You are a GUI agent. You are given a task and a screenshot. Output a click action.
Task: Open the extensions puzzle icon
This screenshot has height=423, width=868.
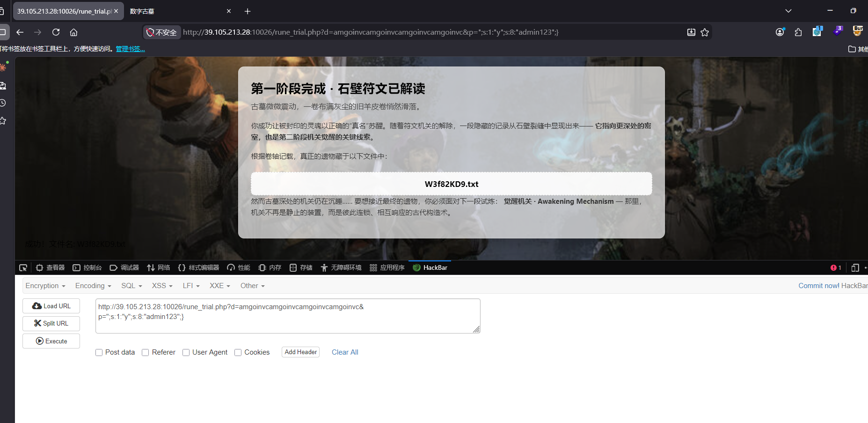tap(798, 32)
